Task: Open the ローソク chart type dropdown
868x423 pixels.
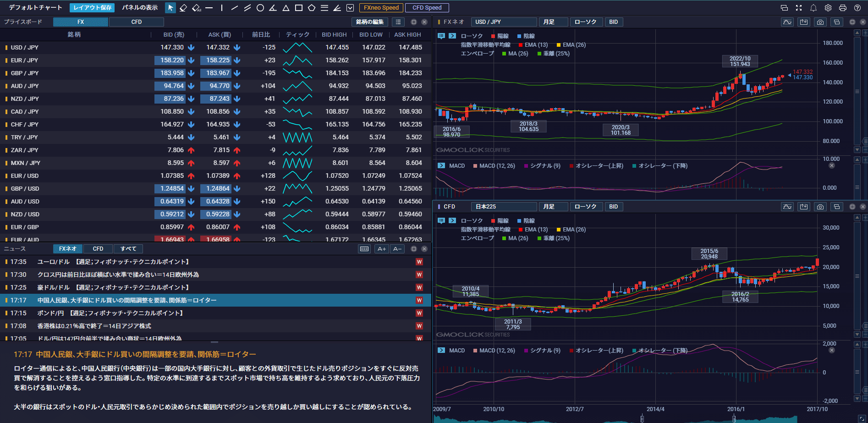Action: point(586,22)
